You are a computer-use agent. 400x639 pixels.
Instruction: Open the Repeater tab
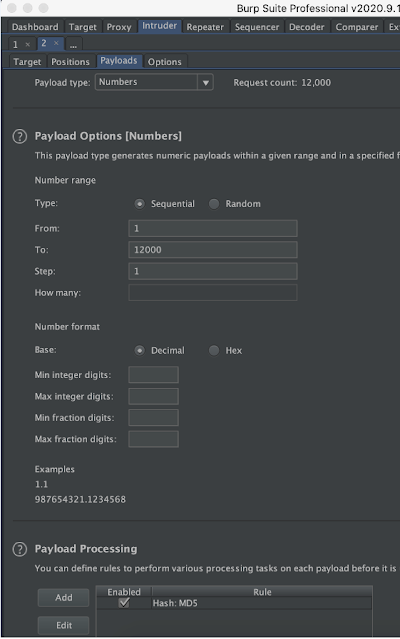205,27
